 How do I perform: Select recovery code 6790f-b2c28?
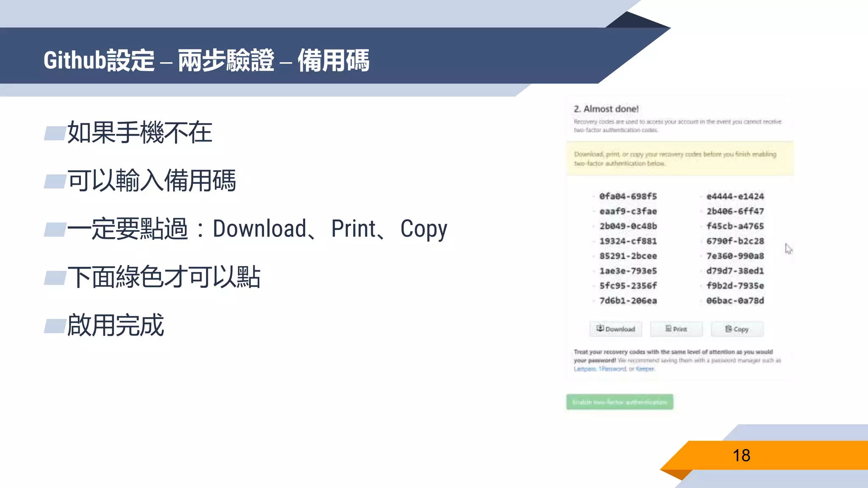click(x=735, y=241)
